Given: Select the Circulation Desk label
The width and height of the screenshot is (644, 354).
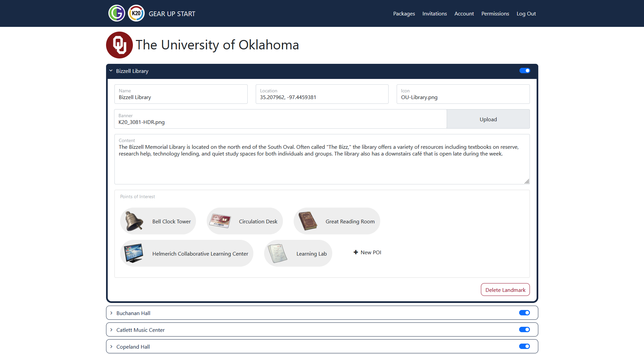Looking at the screenshot, I should (x=258, y=221).
